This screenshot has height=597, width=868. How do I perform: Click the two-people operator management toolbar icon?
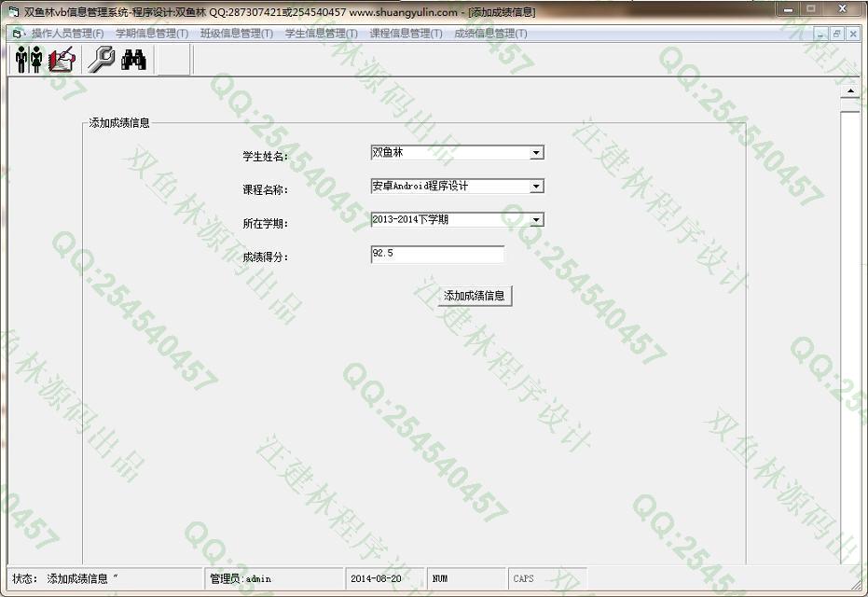pyautogui.click(x=29, y=60)
